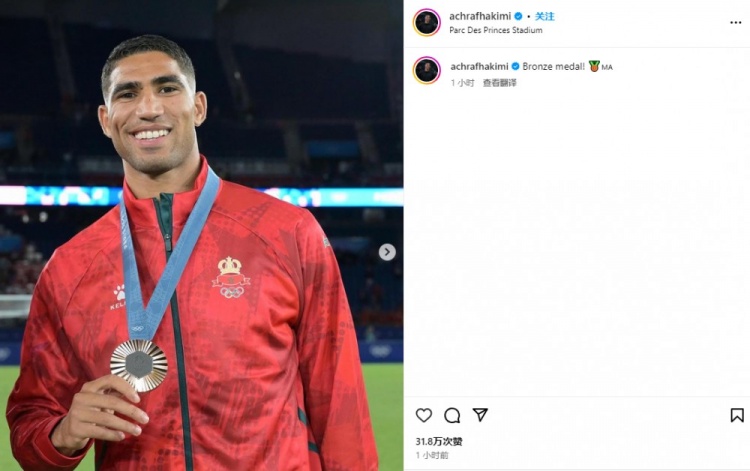Click the 1小时 timestamp under caption
The height and width of the screenshot is (471, 750).
[x=462, y=83]
